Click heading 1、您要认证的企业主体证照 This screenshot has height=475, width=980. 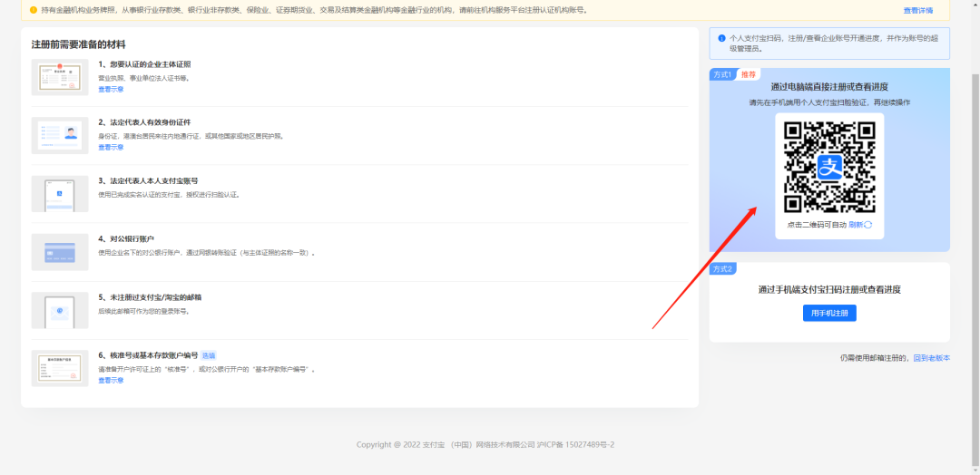pos(144,64)
